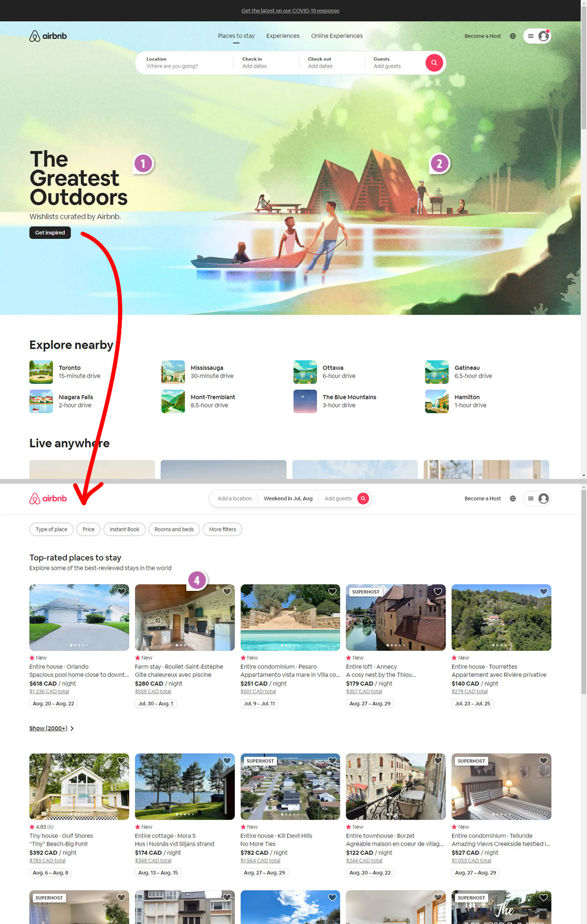
Task: Save the Orlando entire house to wishlist
Action: (x=121, y=591)
